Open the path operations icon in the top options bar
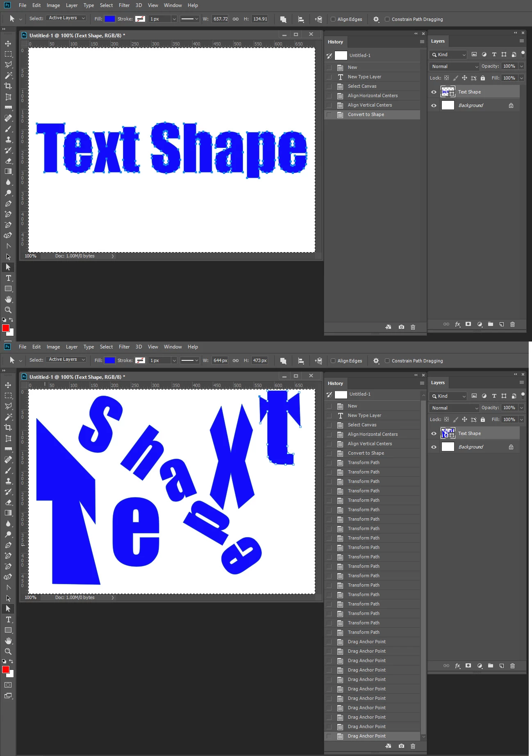 point(283,19)
